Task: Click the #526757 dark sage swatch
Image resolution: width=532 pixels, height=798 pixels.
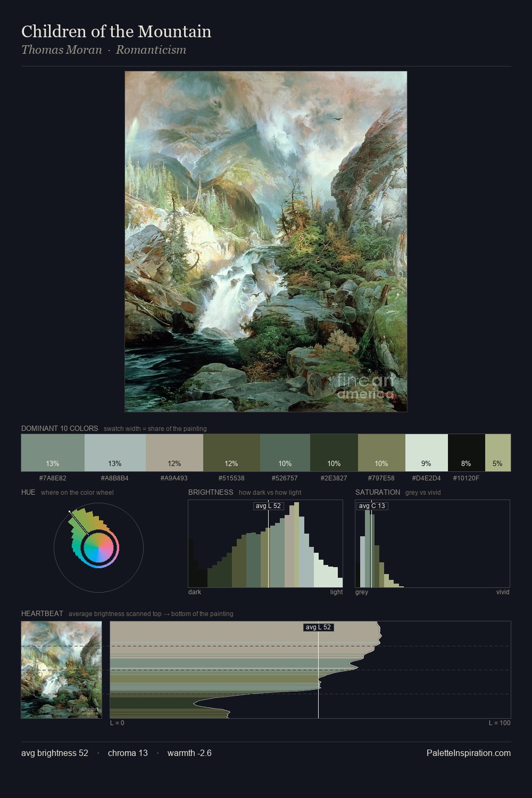Action: (285, 453)
